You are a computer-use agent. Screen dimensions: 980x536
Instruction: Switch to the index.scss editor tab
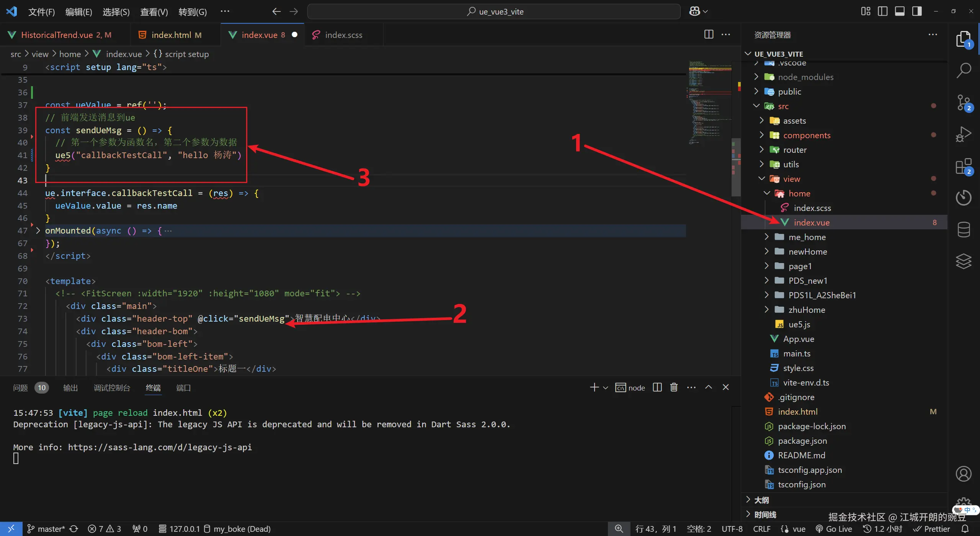[x=343, y=35]
